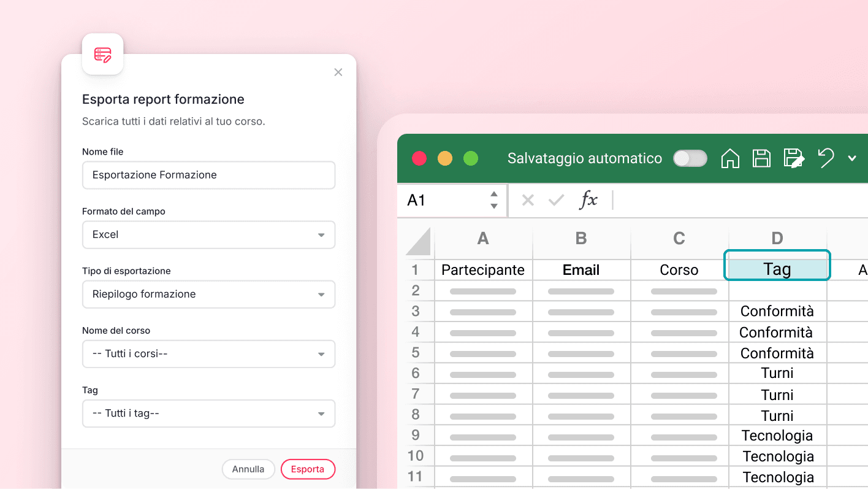Select row 6 header
868x489 pixels.
416,373
